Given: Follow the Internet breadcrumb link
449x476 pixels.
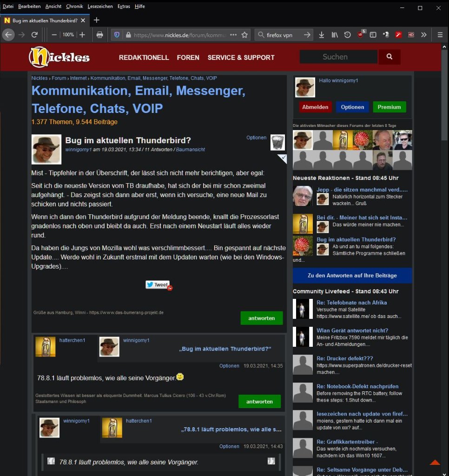Looking at the screenshot, I should pyautogui.click(x=79, y=78).
